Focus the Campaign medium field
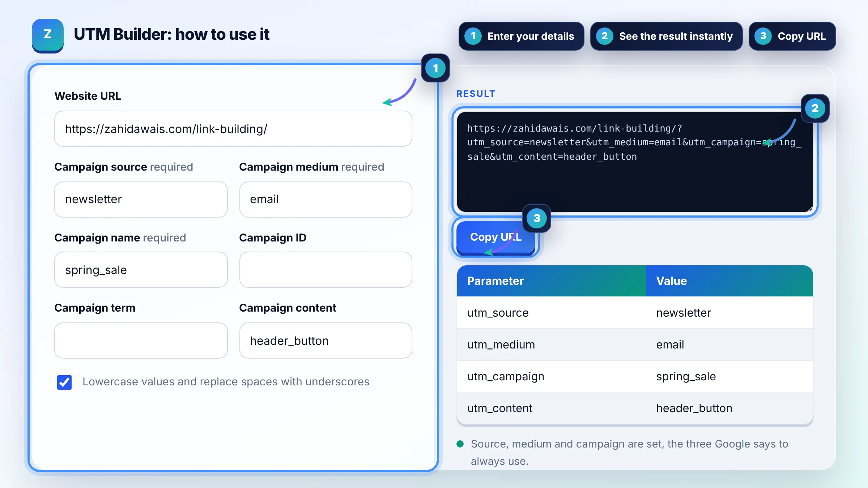 click(x=326, y=200)
